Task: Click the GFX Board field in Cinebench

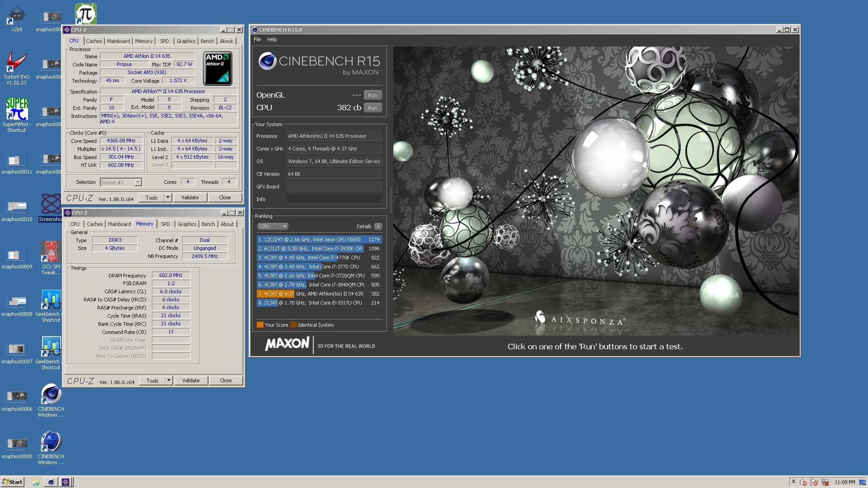Action: coord(334,187)
